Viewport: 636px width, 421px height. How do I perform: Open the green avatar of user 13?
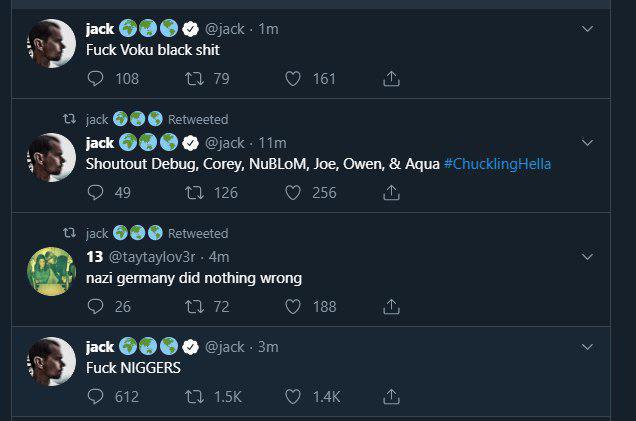51,268
